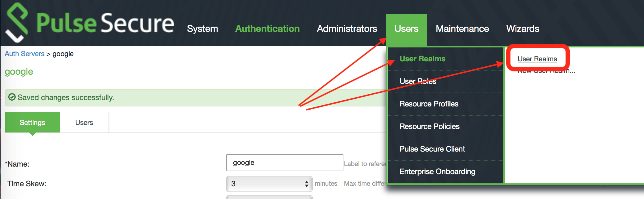Choose Resource Policies menu entry
The height and width of the screenshot is (199, 644).
click(x=429, y=126)
